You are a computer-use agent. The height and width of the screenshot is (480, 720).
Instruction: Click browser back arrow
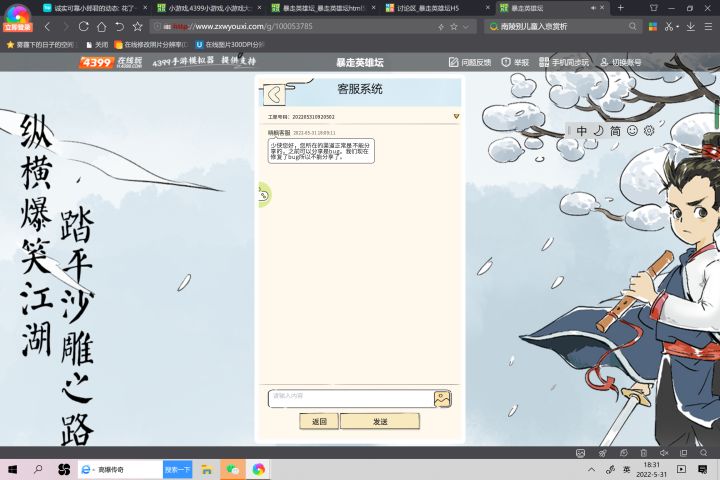pos(47,27)
